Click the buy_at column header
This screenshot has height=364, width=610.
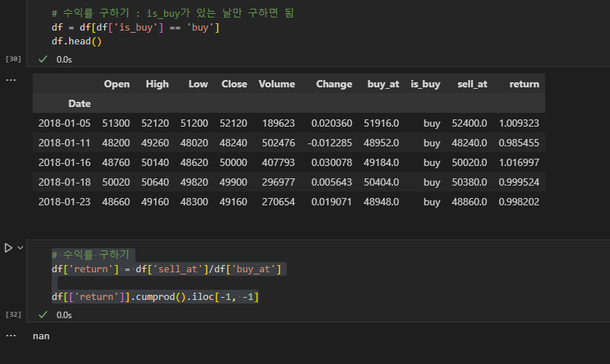pos(383,84)
